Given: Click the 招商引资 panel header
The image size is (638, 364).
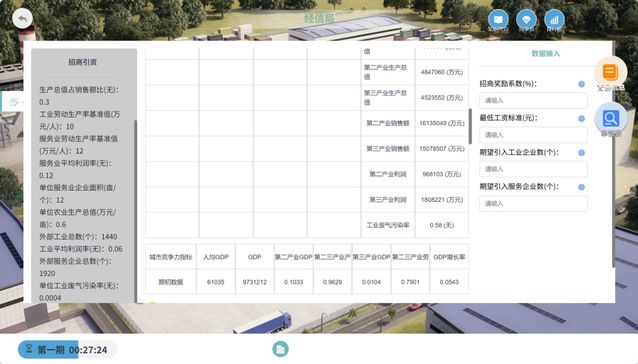Looking at the screenshot, I should (83, 62).
